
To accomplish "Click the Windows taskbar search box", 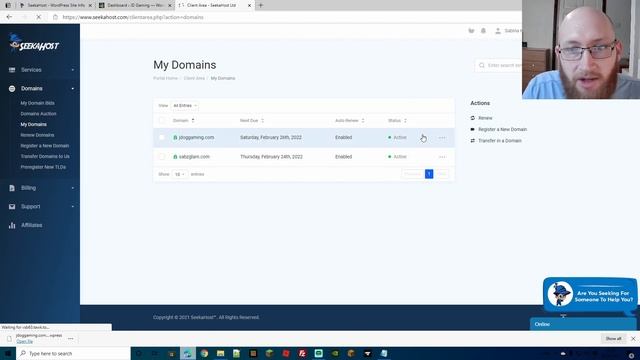I will 73,353.
